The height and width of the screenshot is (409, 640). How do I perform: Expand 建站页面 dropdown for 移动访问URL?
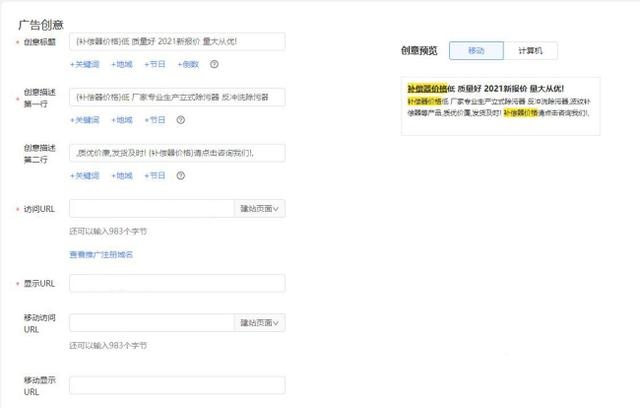pyautogui.click(x=259, y=323)
